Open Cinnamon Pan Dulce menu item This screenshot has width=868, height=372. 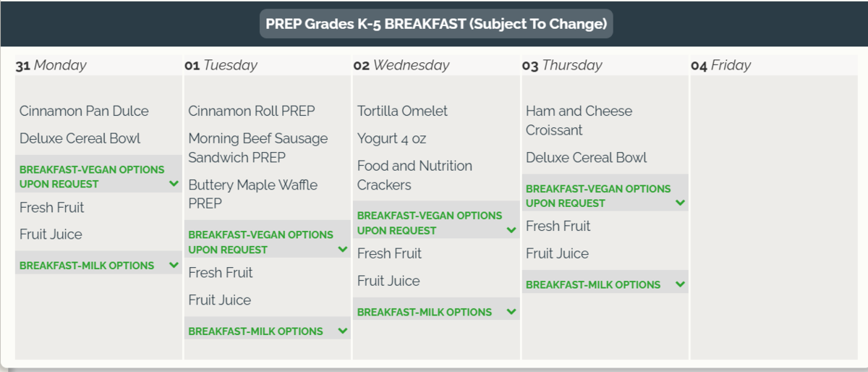click(84, 111)
